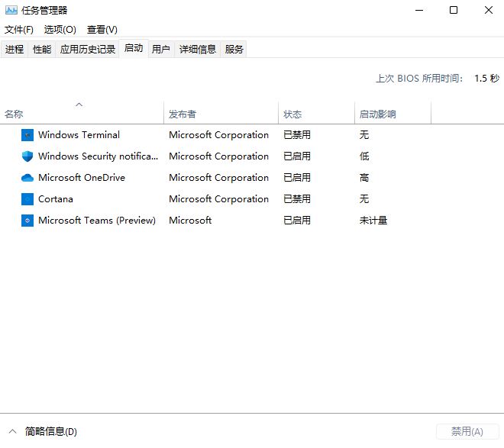
Task: Sort by the 名称 column header
Action: coord(82,112)
